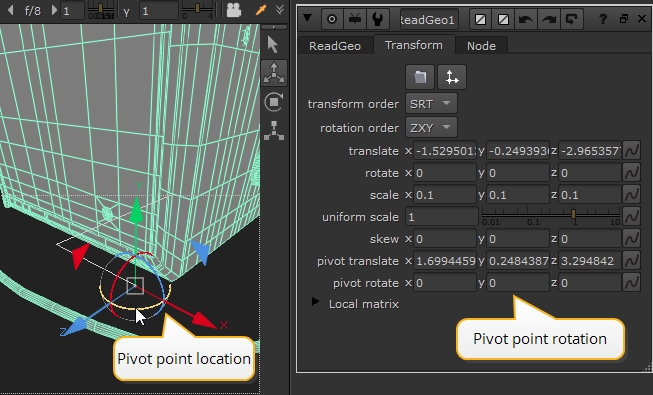Click the undo arrow in properties panel
This screenshot has width=653, height=395.
pyautogui.click(x=526, y=19)
